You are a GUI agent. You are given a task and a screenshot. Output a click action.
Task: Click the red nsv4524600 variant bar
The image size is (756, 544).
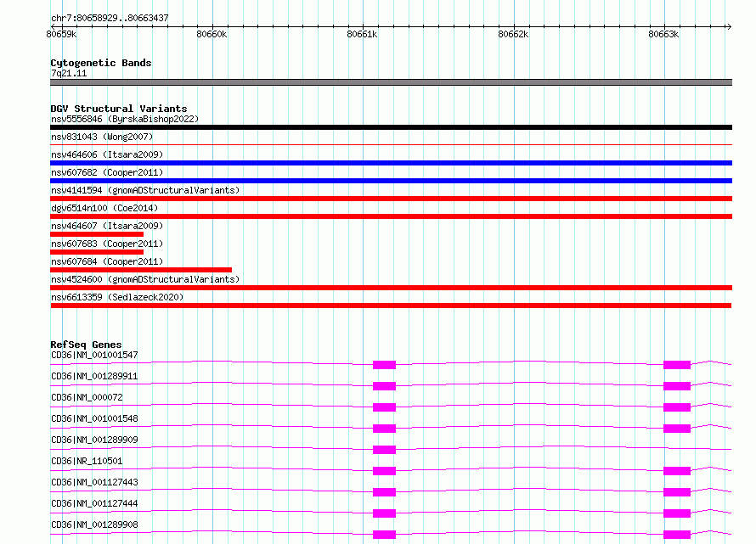(x=391, y=288)
